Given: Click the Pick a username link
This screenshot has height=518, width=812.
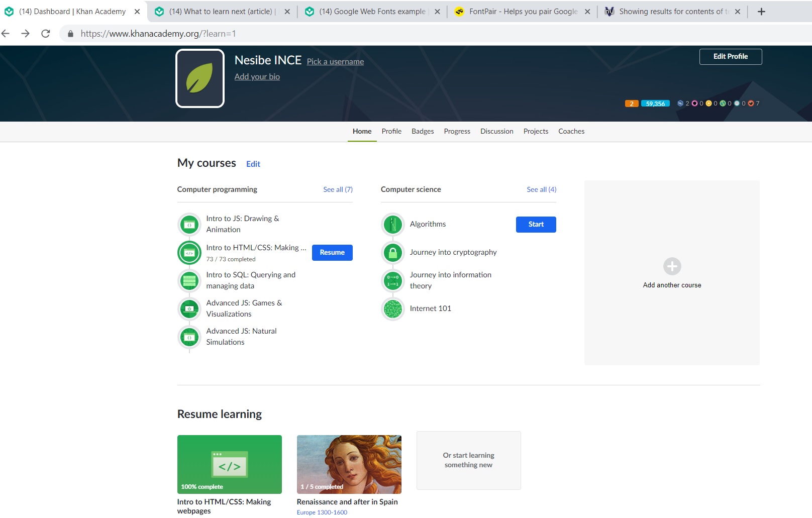Looking at the screenshot, I should tap(336, 61).
